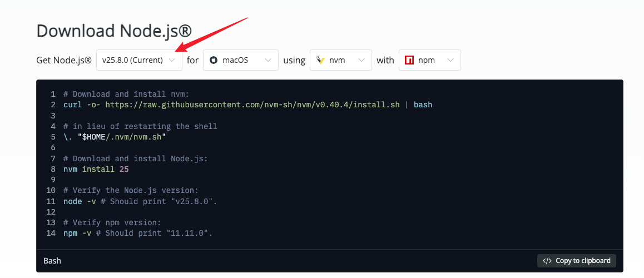Click the nvm install.sh GitHub URL
This screenshot has height=278, width=644.
tap(252, 105)
